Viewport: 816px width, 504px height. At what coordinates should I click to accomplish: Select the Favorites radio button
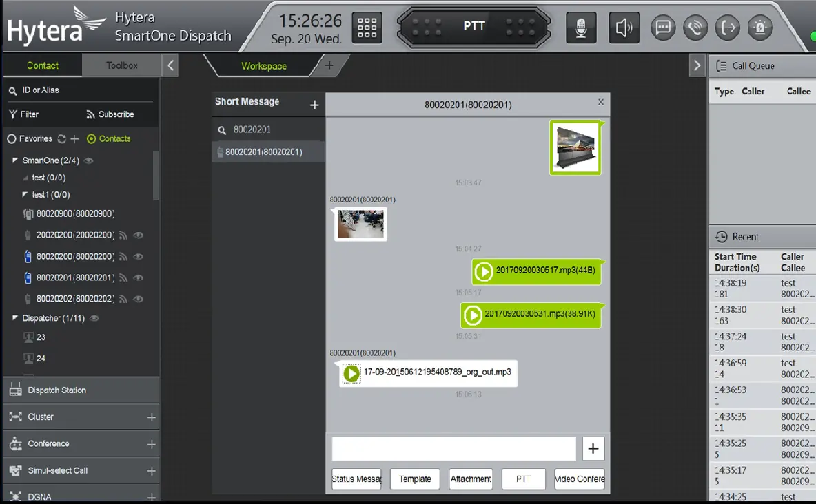[12, 138]
